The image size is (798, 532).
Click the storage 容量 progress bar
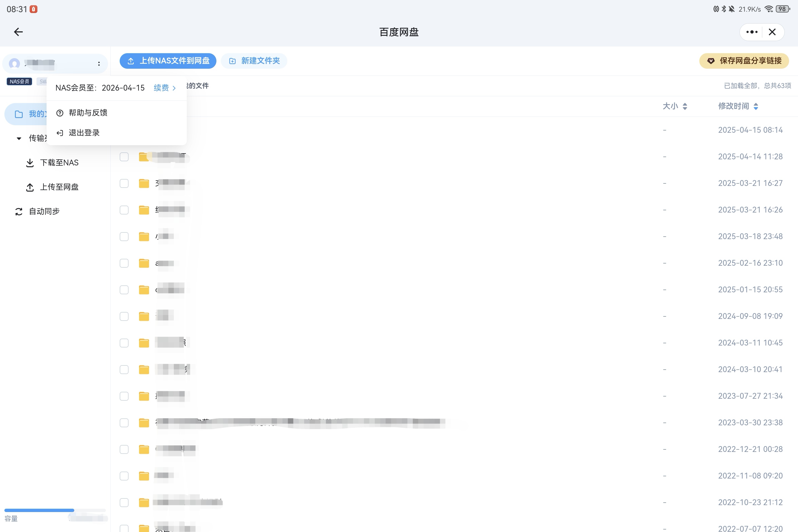(x=55, y=510)
